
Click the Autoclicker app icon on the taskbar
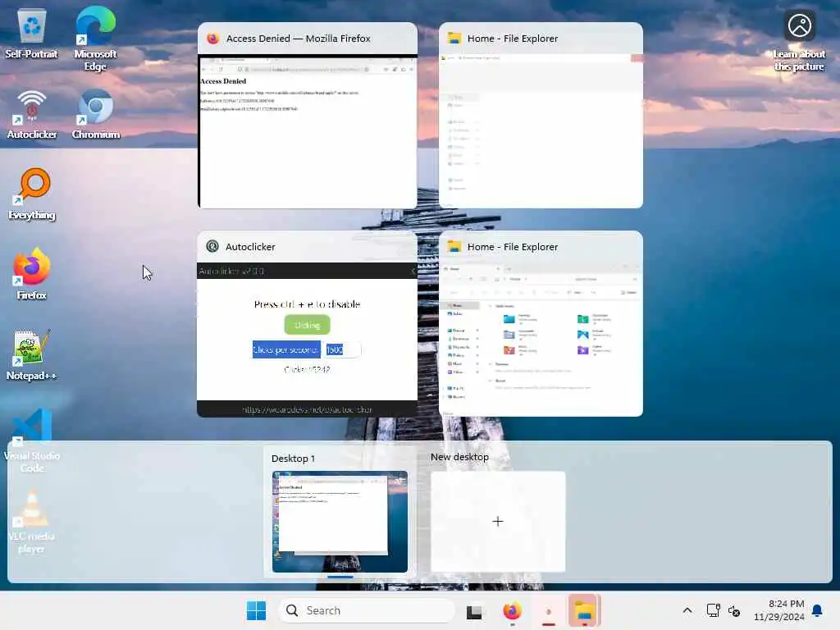(x=548, y=611)
